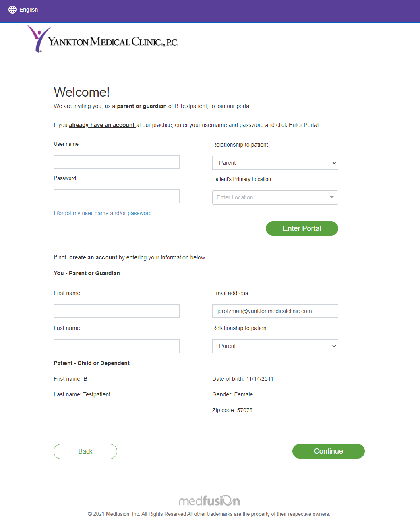The width and height of the screenshot is (420, 527).
Task: Expand the lower Relationship to patient dropdown
Action: [275, 346]
